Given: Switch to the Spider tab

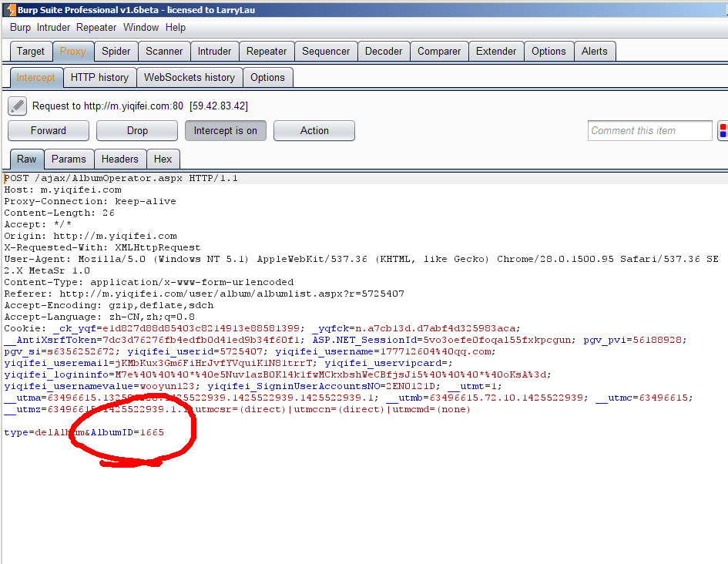Looking at the screenshot, I should (x=116, y=51).
